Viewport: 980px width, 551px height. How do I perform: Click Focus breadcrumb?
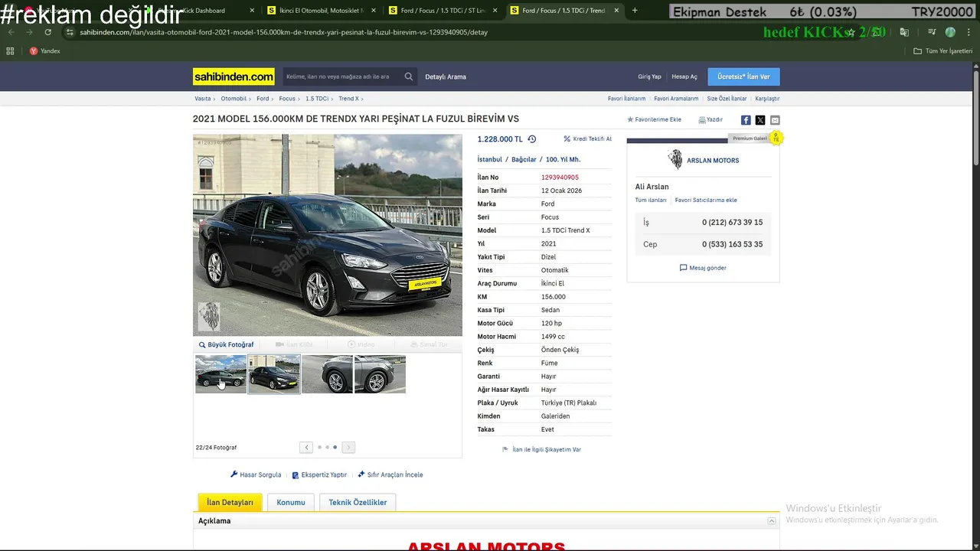coord(287,99)
